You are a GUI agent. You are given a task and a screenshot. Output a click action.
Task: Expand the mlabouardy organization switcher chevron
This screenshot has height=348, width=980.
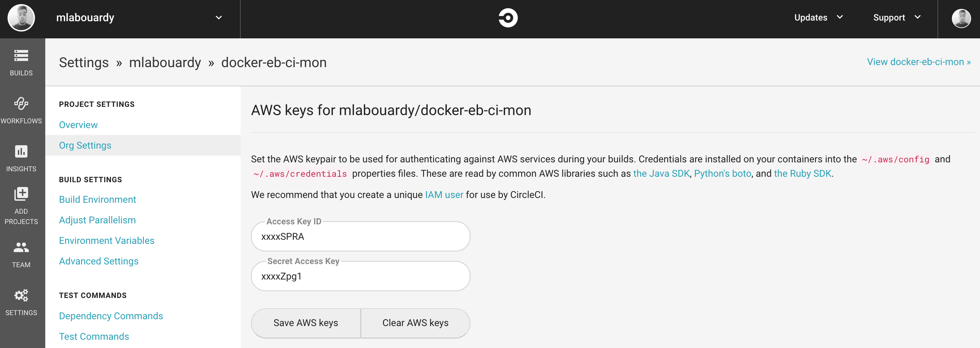(x=219, y=17)
